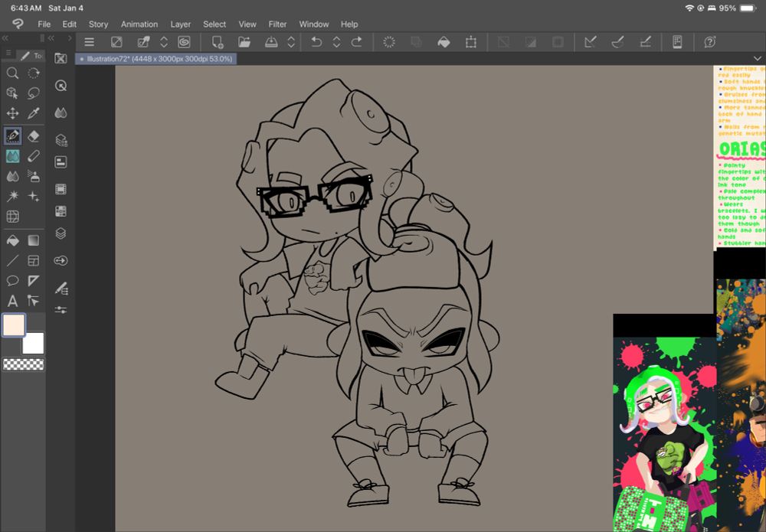This screenshot has height=532, width=766.
Task: Expand the stepper arrows between undo and redo
Action: pyautogui.click(x=336, y=42)
